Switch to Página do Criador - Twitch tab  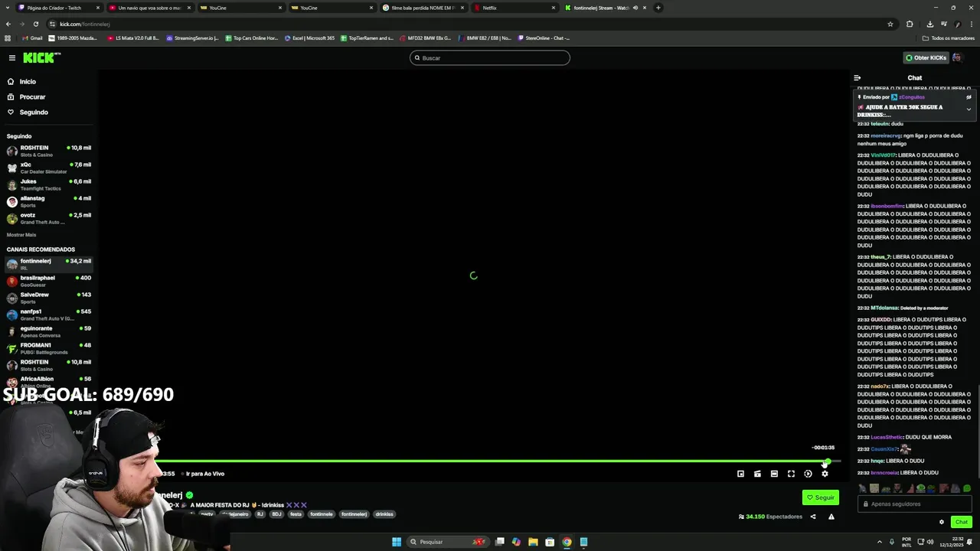click(57, 8)
